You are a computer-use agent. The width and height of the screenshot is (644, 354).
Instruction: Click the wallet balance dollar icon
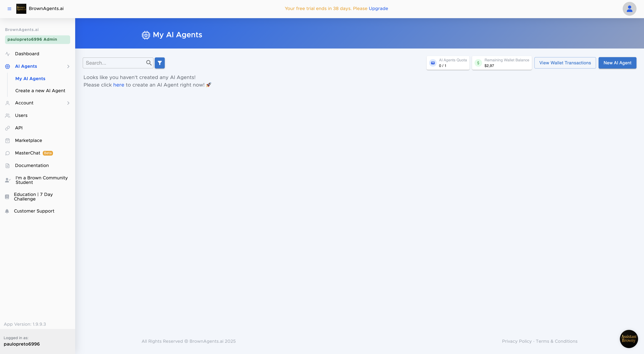478,63
